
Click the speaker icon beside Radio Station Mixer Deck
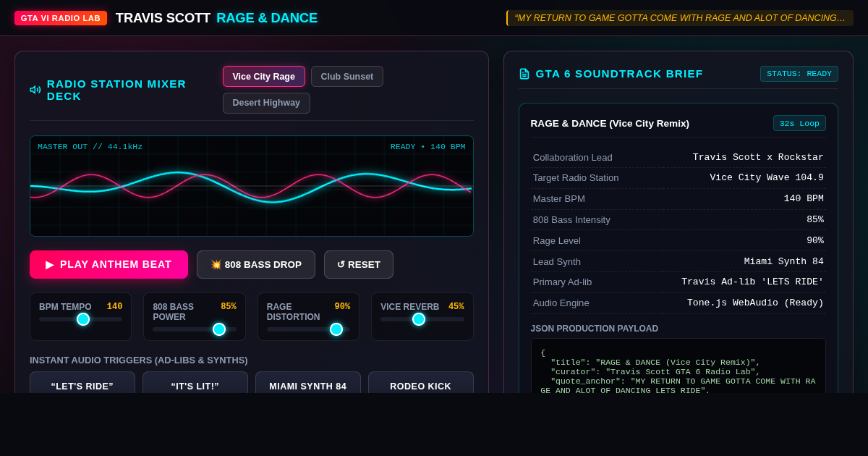(x=35, y=90)
